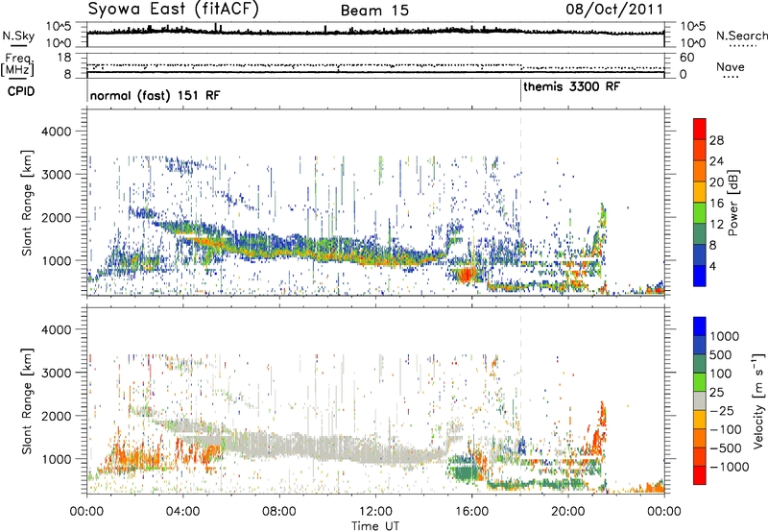Screen dimensions: 768x532
Task: Click the 'CPID' row label
Action: (x=21, y=91)
